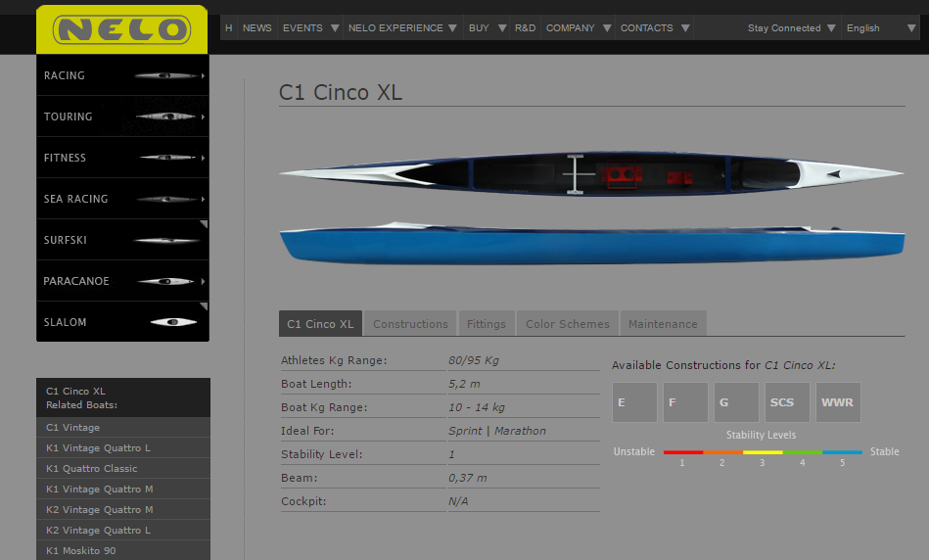Click the 0,37 m beam value

pyautogui.click(x=468, y=478)
